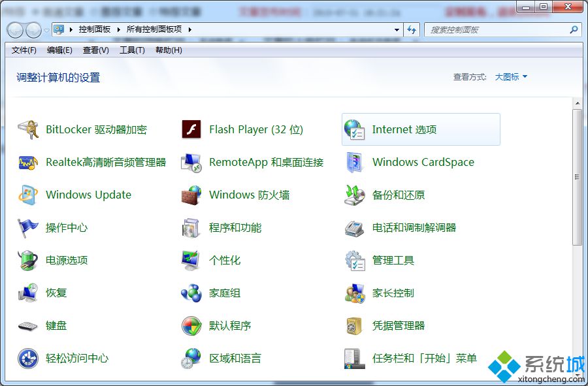Open 任务栏和「开始」菜单 icon

click(354, 359)
